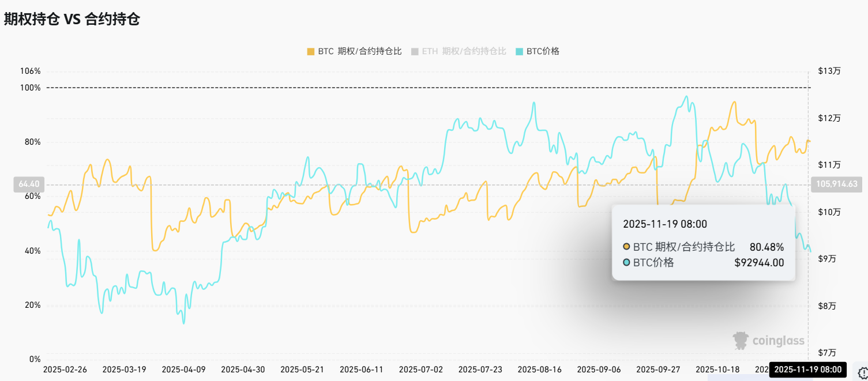Click the 80.48% value in tooltip
Viewport: 868px width, 381px height.
point(766,247)
